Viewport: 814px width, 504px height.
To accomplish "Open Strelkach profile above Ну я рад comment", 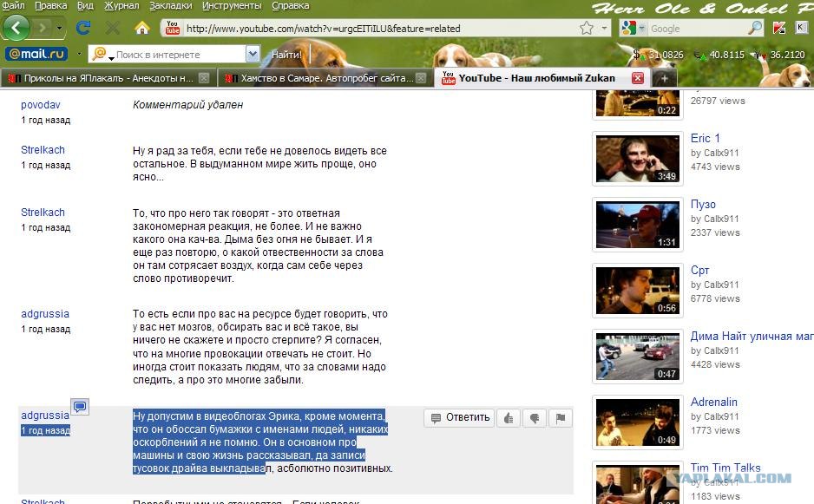I will click(x=43, y=150).
